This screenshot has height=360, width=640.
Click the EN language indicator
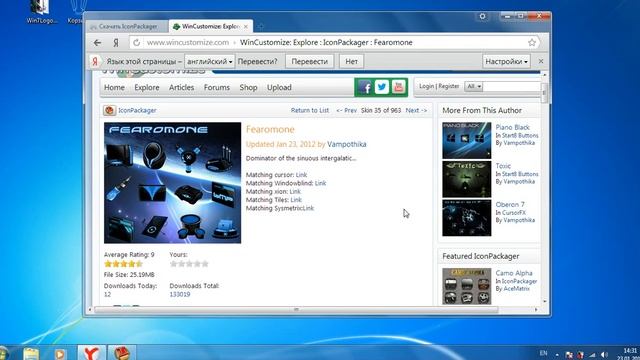tap(543, 353)
